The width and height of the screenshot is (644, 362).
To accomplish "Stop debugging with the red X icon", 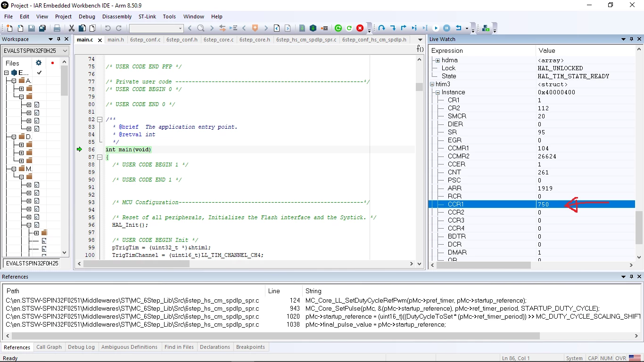I will (x=360, y=28).
